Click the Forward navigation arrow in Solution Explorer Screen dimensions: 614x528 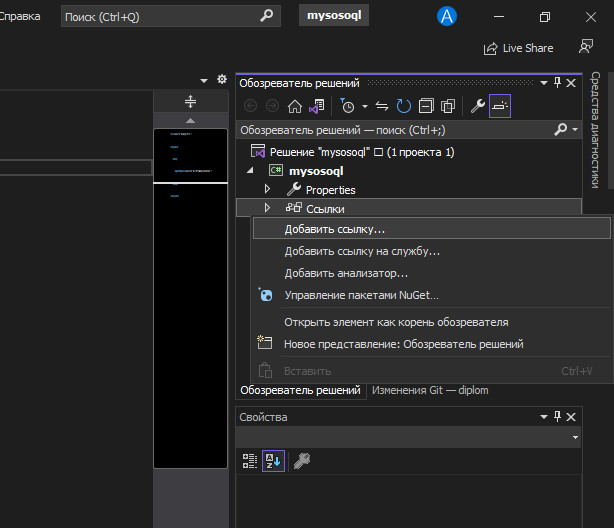pyautogui.click(x=272, y=106)
